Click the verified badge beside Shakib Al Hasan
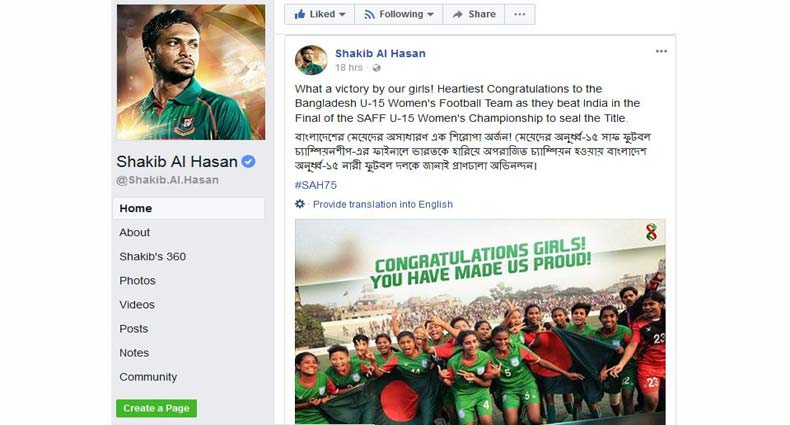790x425 pixels. [x=249, y=162]
